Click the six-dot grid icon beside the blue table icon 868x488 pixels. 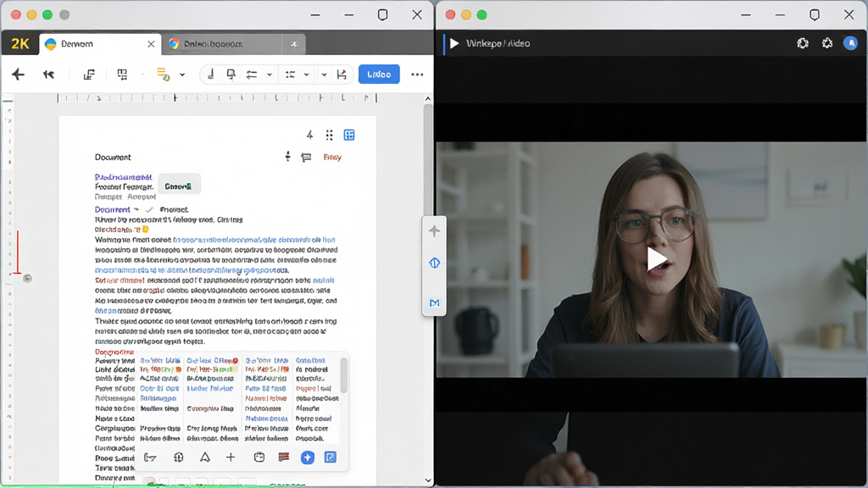coord(330,135)
